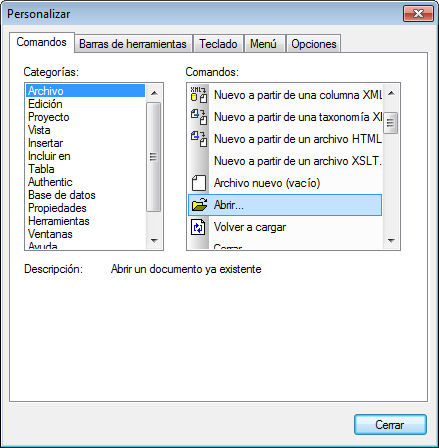
Task: Open the Opciones tab
Action: point(314,44)
